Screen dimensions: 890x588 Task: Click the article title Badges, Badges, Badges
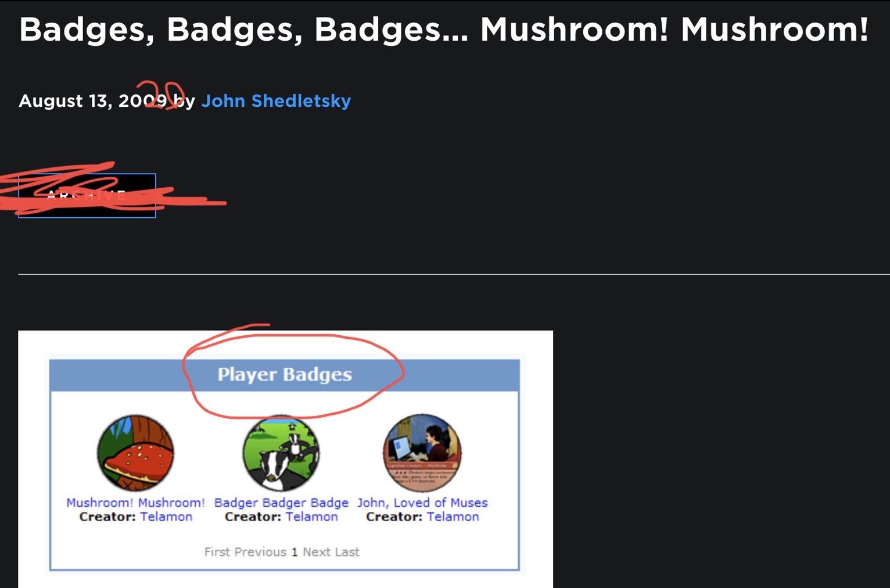pos(444,29)
